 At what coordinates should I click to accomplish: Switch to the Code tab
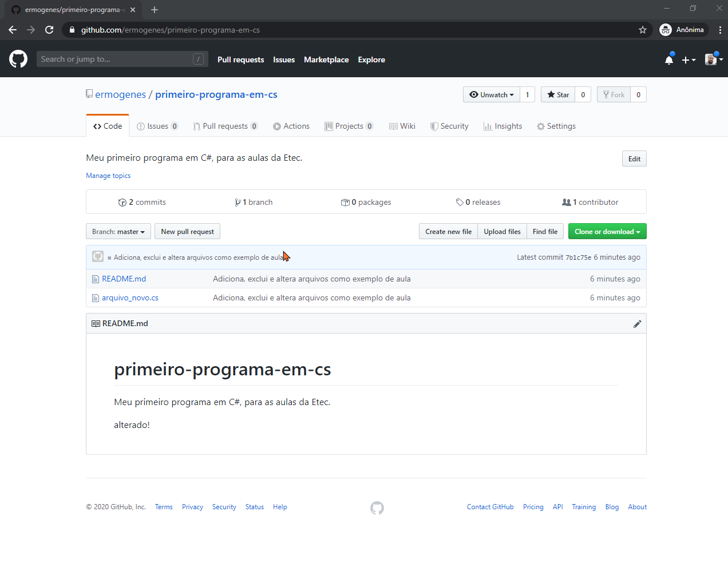[108, 126]
